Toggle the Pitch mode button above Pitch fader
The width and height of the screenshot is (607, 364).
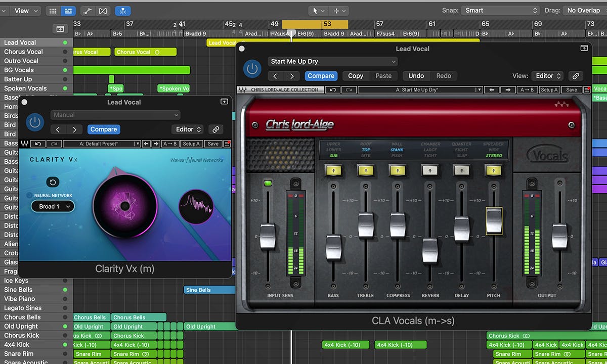click(x=494, y=171)
